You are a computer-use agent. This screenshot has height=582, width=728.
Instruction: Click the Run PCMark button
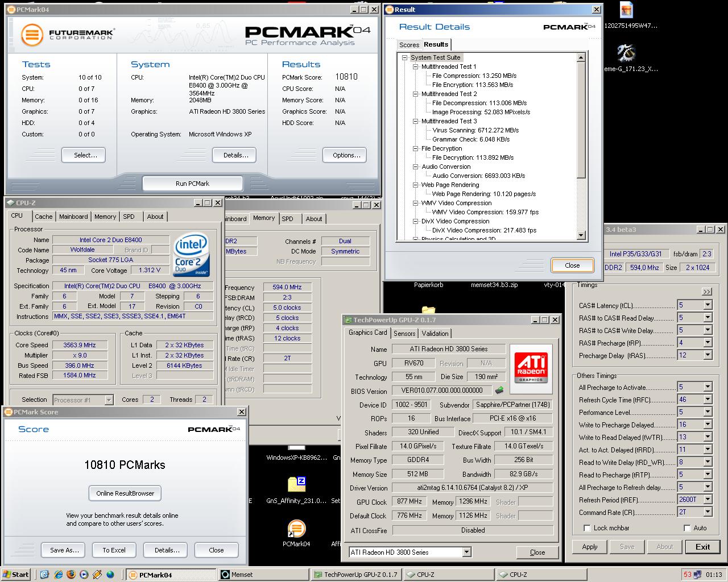tap(192, 184)
